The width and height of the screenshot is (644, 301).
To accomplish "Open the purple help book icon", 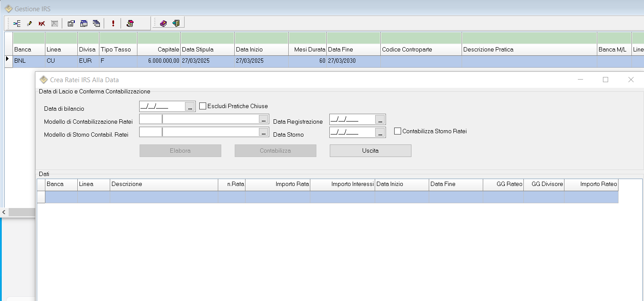I will (163, 23).
